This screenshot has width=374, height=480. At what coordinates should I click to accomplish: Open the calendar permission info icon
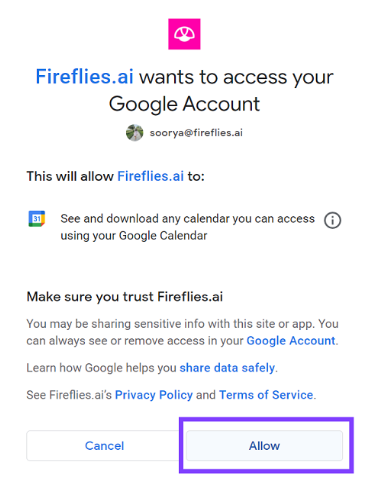(x=332, y=220)
